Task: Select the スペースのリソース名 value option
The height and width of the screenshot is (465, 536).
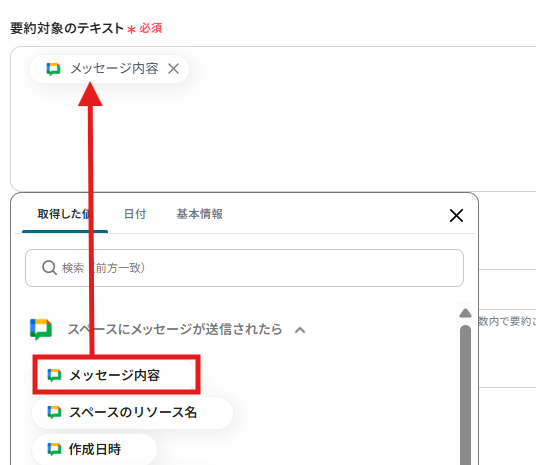Action: (x=132, y=413)
